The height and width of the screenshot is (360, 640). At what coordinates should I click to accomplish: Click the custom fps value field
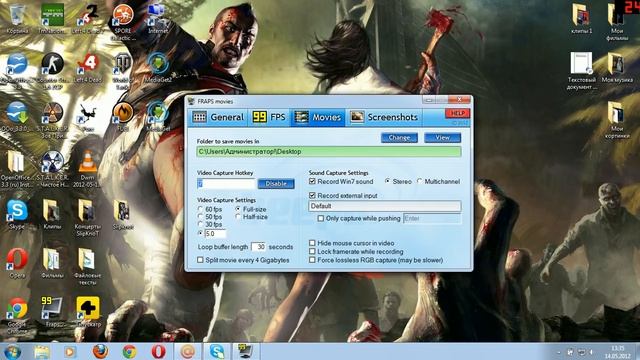coord(216,234)
